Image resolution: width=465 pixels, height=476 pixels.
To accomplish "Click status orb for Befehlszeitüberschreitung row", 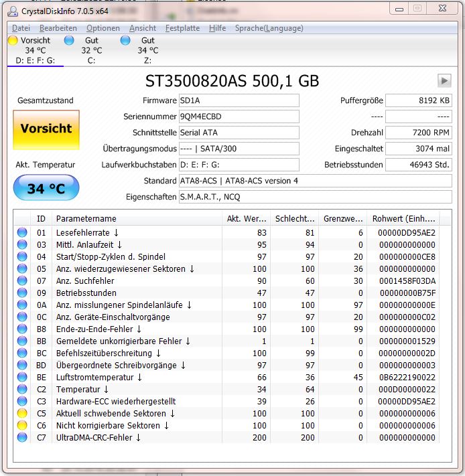I will (x=22, y=353).
